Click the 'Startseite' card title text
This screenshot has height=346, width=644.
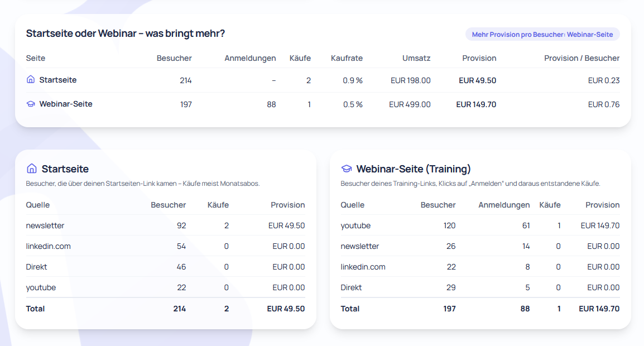tap(65, 169)
